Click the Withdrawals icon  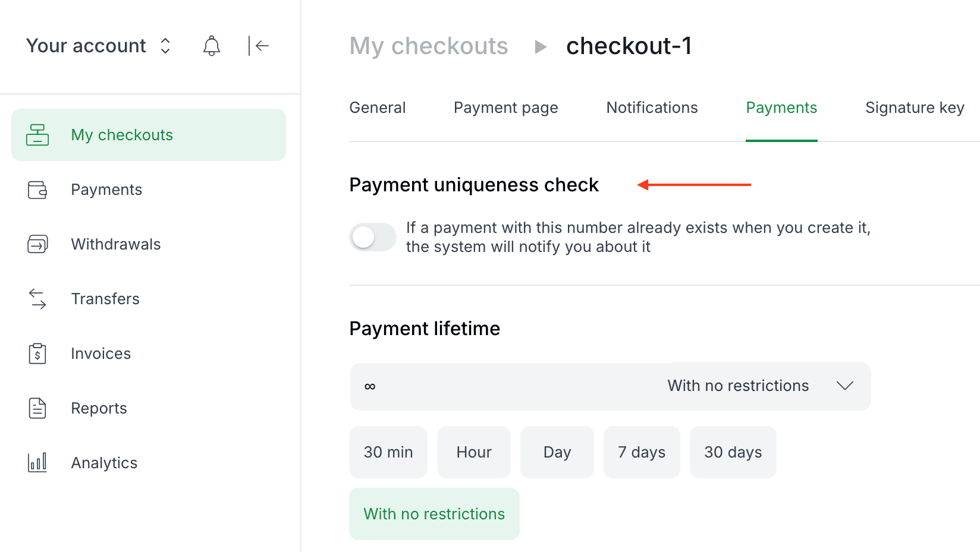tap(37, 244)
